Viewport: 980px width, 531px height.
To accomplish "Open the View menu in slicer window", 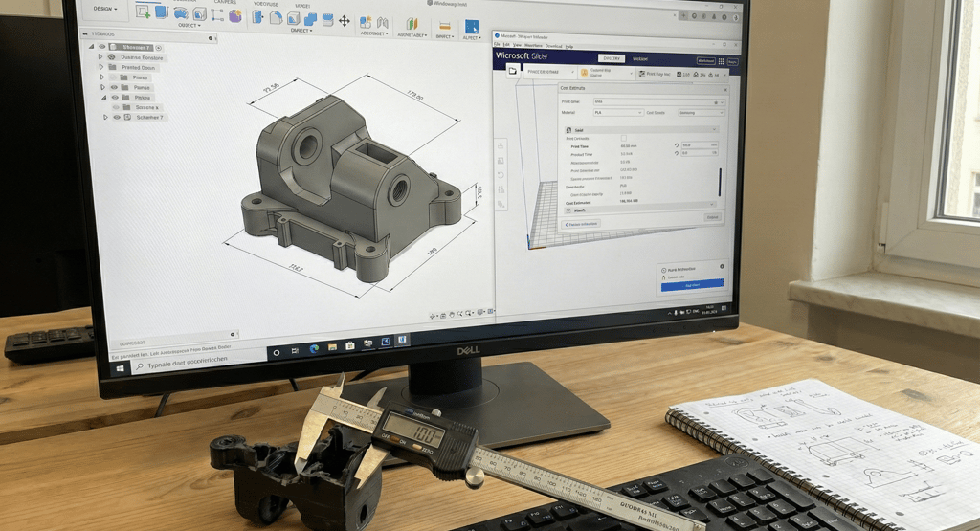I will tap(517, 46).
